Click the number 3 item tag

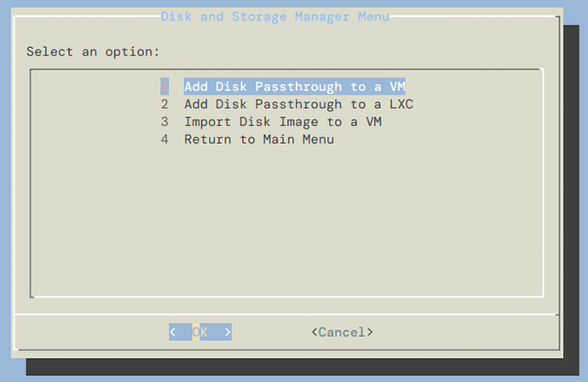[164, 122]
